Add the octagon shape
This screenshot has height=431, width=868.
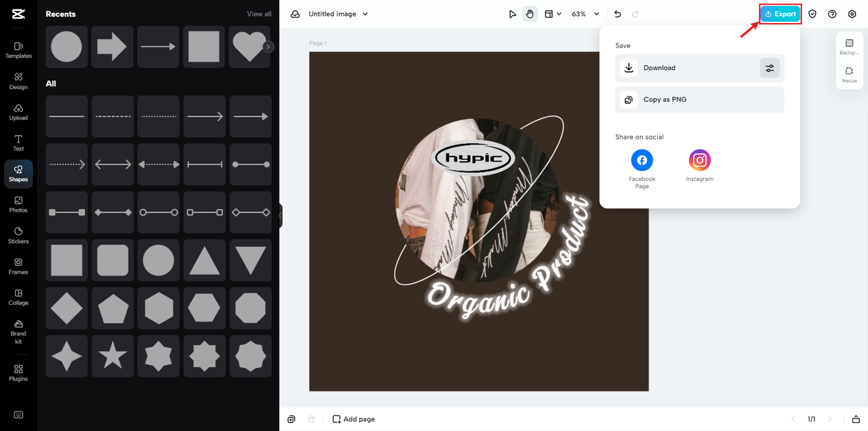(250, 308)
